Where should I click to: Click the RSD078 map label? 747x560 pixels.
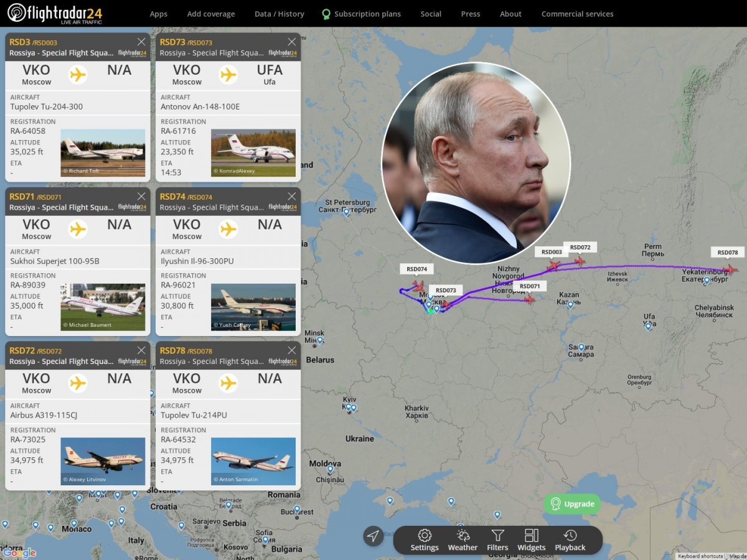click(728, 252)
